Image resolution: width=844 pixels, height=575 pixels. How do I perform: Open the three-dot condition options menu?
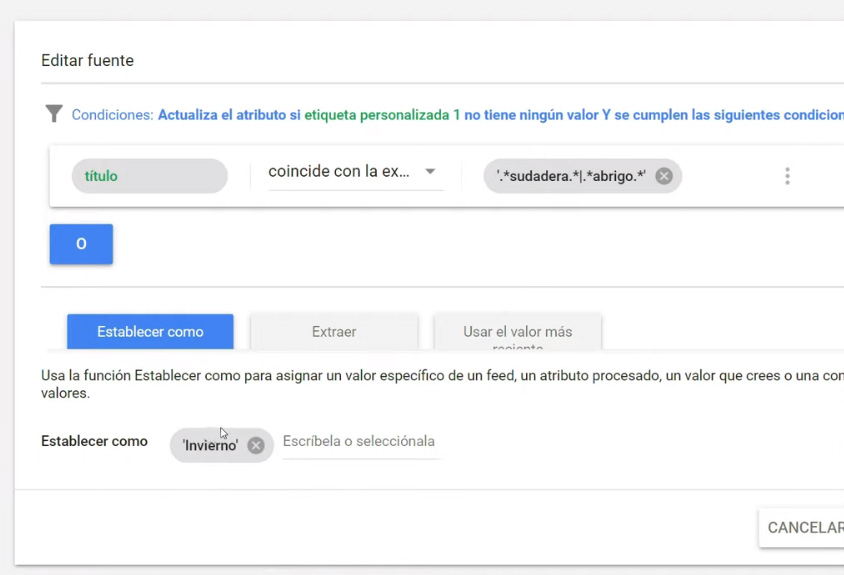(x=787, y=176)
